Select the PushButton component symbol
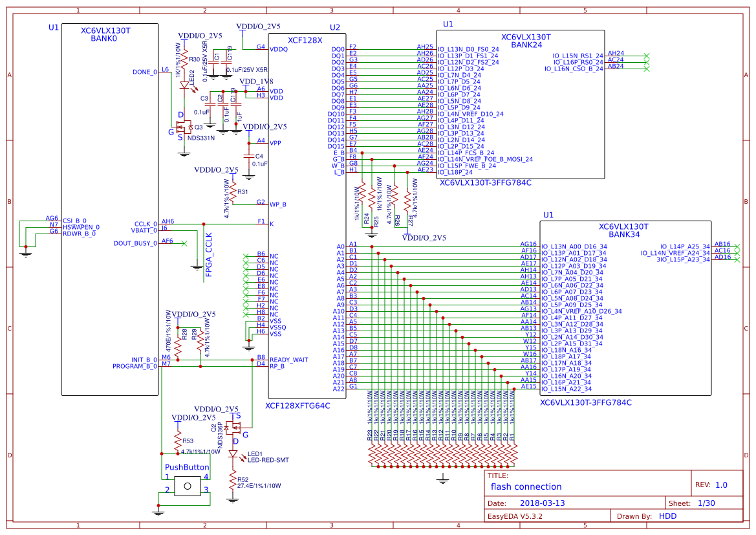Screen dimensions: 756x535 [186, 486]
